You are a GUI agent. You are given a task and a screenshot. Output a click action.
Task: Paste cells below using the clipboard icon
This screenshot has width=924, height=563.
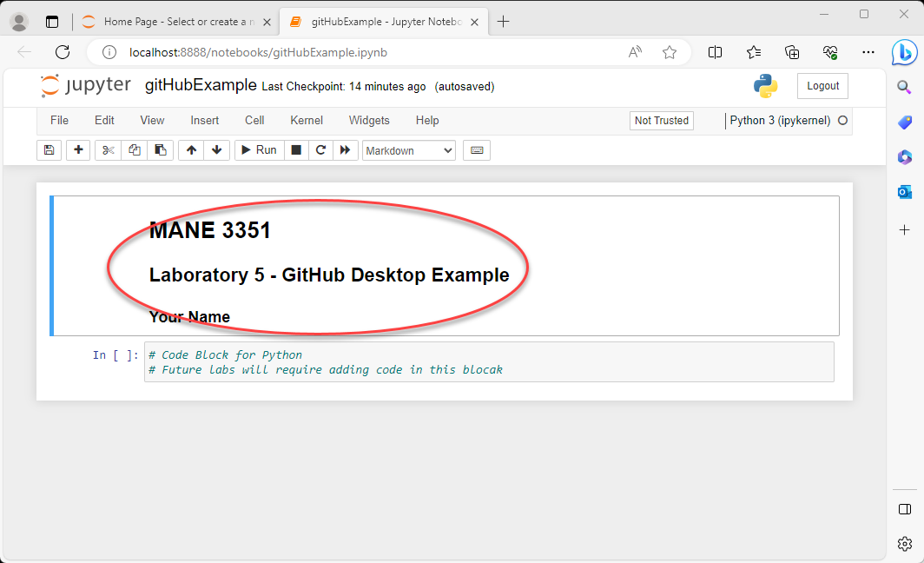click(x=160, y=150)
